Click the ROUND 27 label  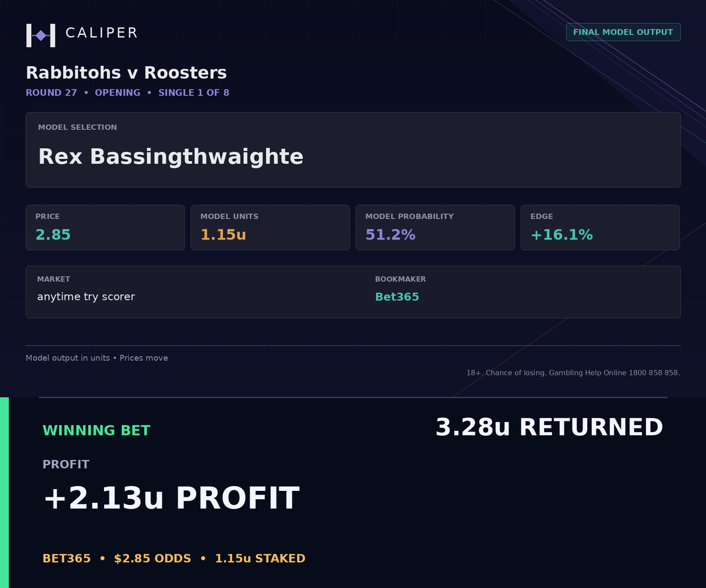(x=51, y=93)
